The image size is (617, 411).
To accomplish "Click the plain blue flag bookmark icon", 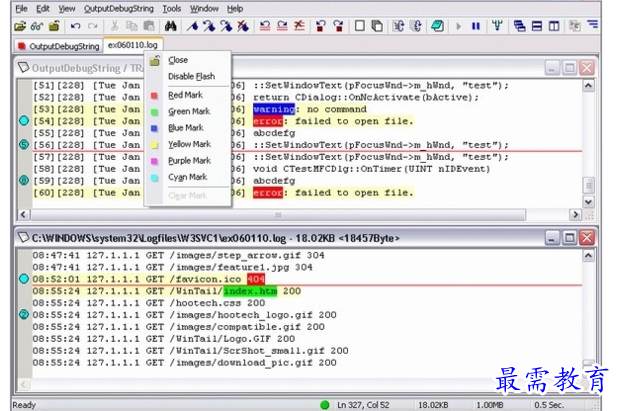I will coord(192,26).
